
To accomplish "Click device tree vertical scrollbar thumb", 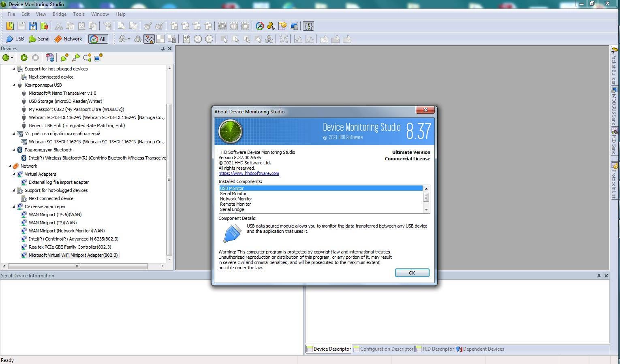I will click(x=169, y=179).
